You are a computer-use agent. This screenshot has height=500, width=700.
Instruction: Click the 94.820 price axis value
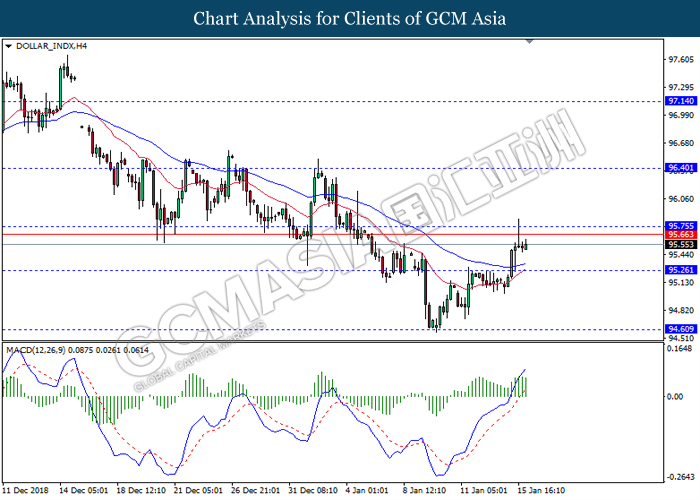tap(681, 310)
